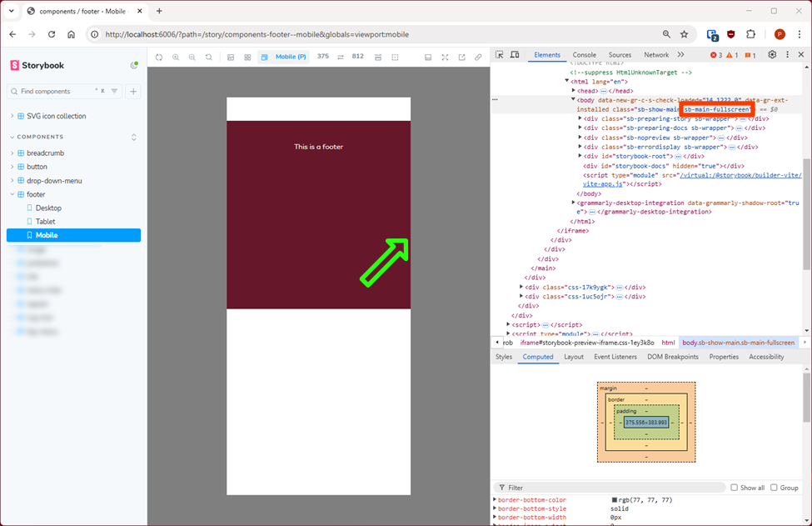Switch to the Elements tab
This screenshot has width=812, height=526.
pyautogui.click(x=547, y=55)
